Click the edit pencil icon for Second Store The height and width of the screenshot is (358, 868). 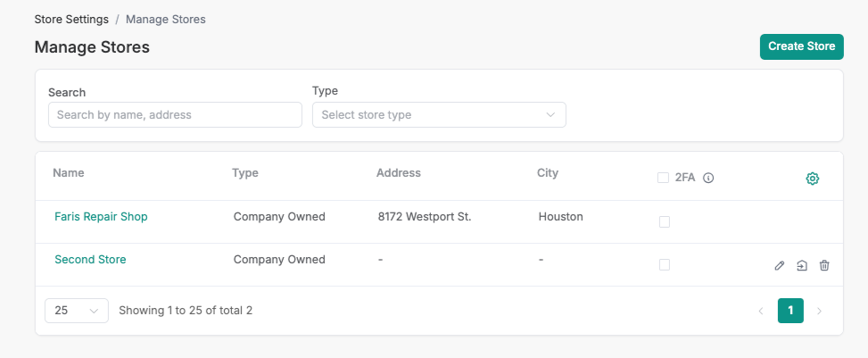pos(780,265)
